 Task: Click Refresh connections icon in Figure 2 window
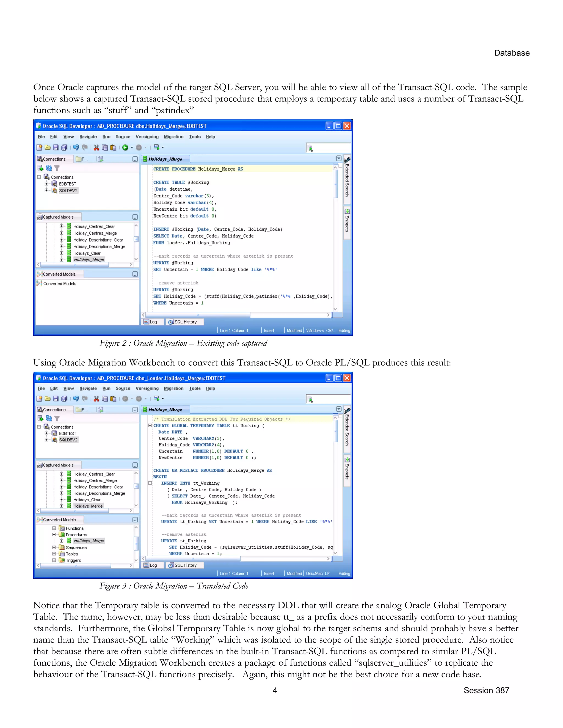(49, 168)
